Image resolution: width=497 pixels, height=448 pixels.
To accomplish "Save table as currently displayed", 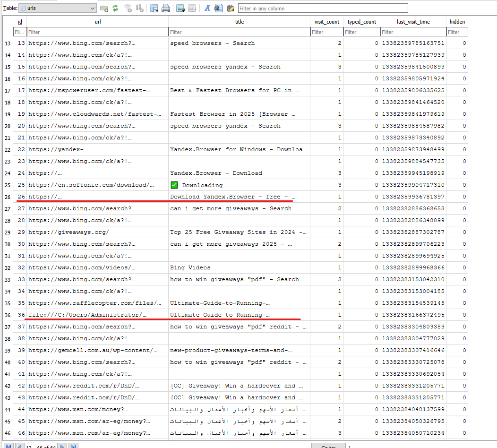I will [x=154, y=9].
